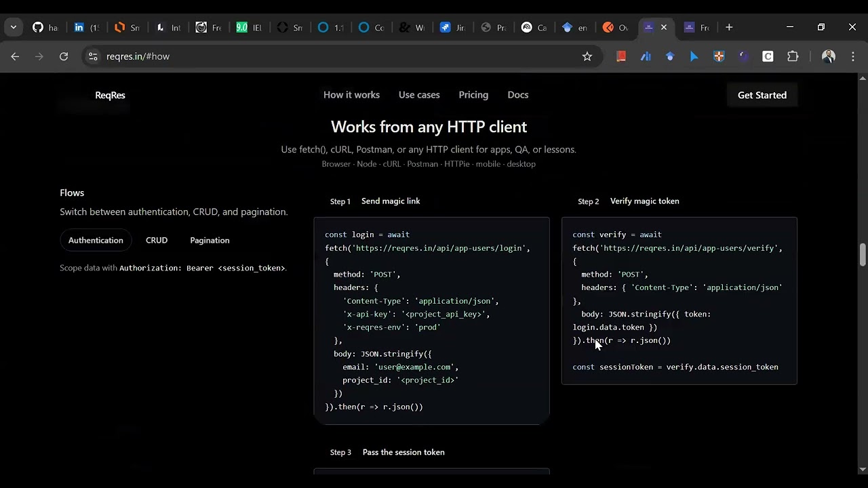Click the 'project_id' line in Step 1 code
This screenshot has width=868, height=488.
[x=400, y=380]
